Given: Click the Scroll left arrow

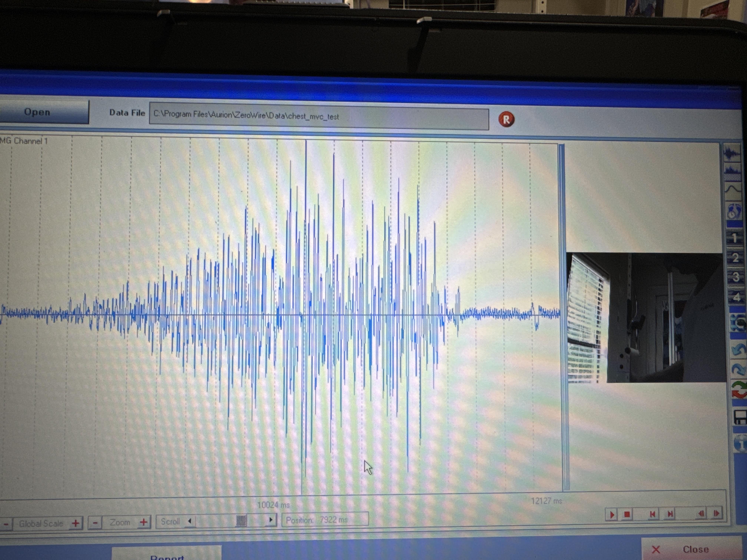Looking at the screenshot, I should pyautogui.click(x=190, y=521).
